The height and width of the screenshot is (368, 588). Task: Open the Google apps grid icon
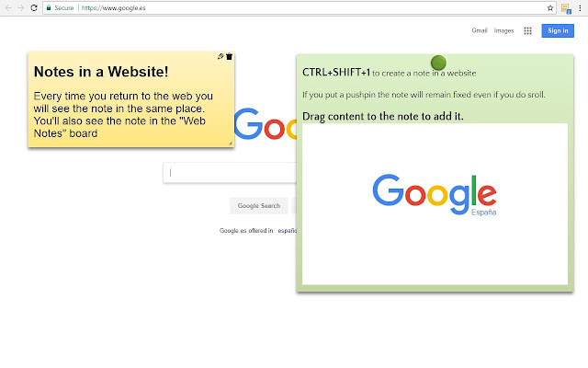(527, 30)
